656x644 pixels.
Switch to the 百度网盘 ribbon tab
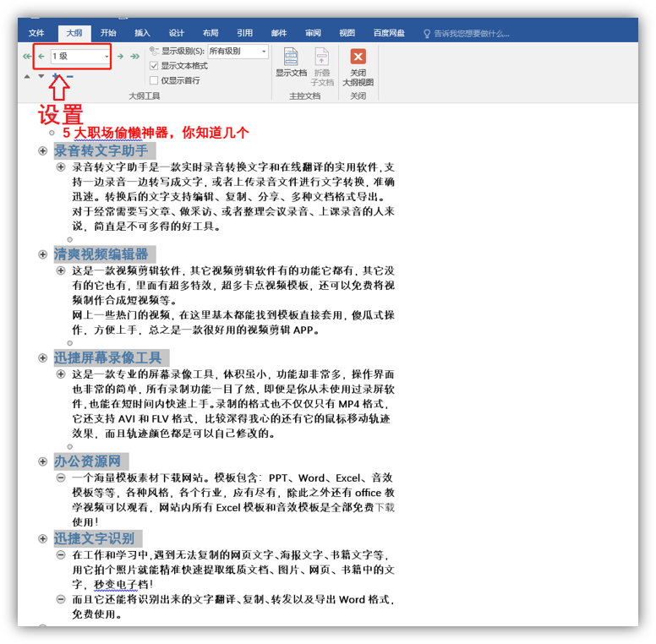point(389,33)
